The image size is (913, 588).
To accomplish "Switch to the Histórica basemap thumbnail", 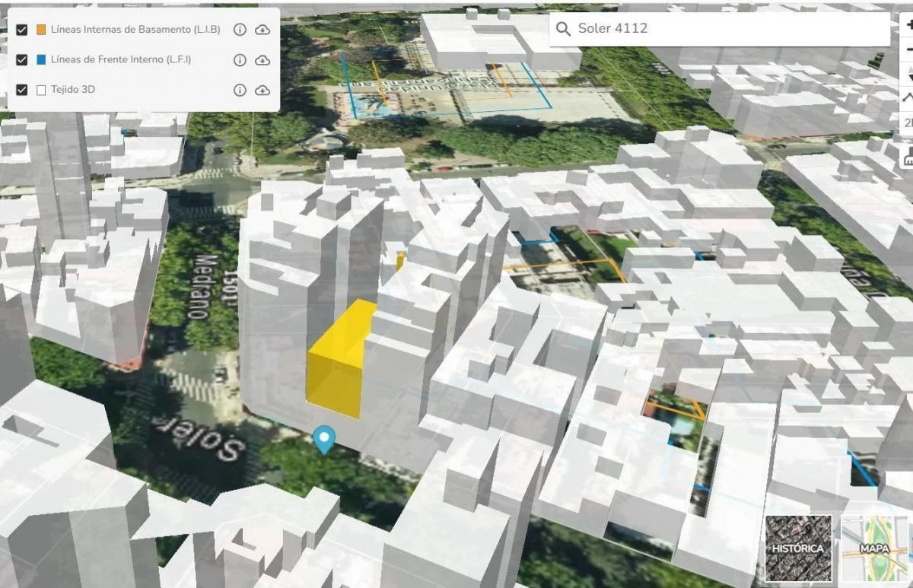I will coord(798,548).
